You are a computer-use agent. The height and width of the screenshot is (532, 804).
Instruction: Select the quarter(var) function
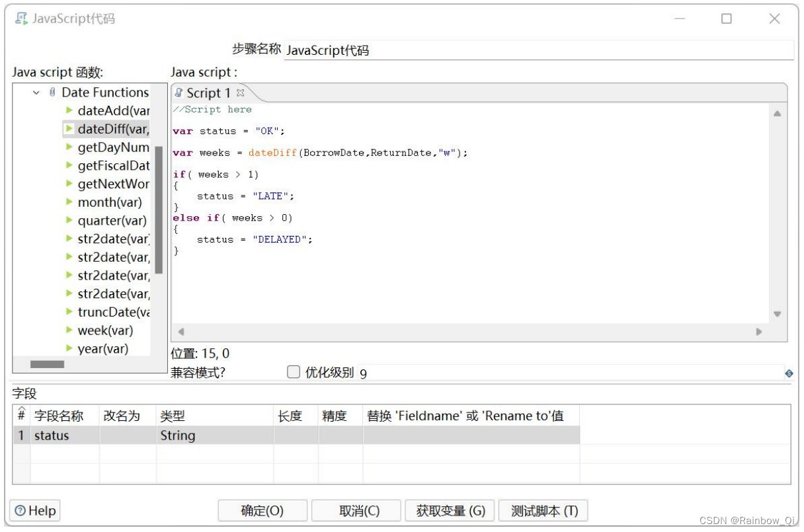point(112,221)
